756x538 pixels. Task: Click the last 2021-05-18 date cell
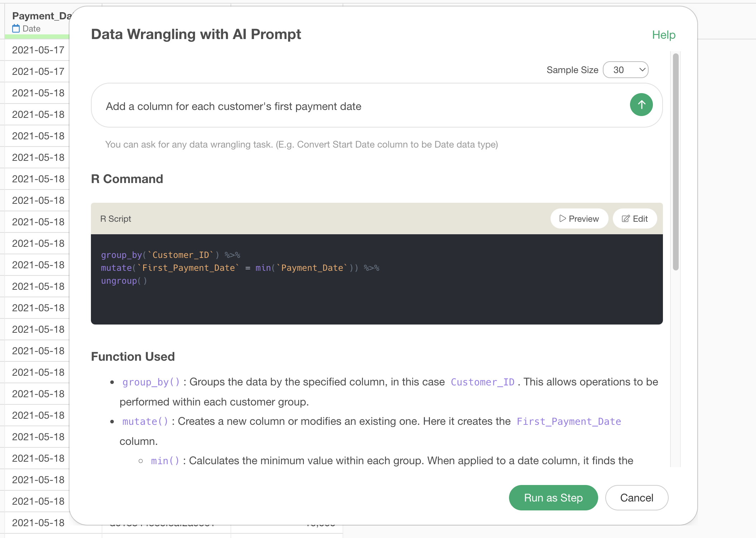coord(38,523)
